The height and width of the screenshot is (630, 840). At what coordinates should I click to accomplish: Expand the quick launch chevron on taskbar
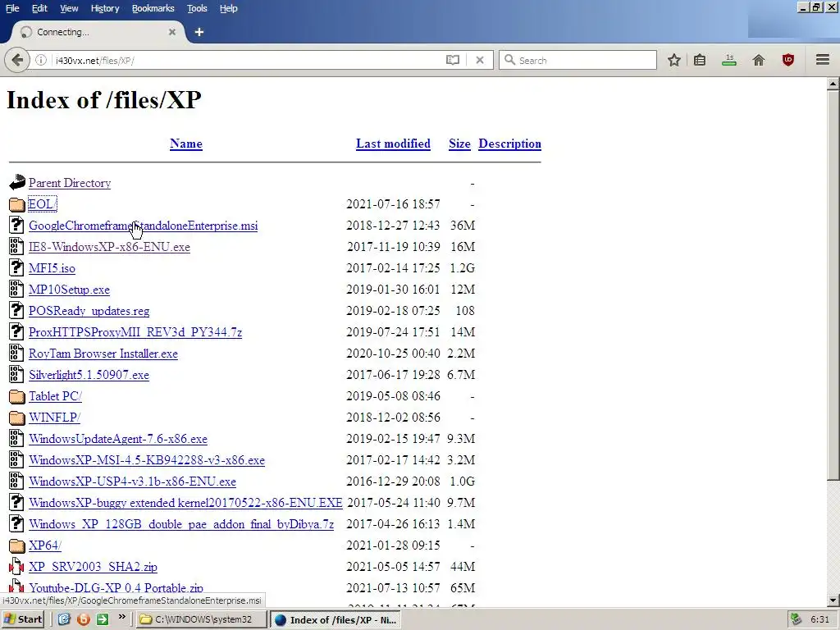(x=122, y=617)
